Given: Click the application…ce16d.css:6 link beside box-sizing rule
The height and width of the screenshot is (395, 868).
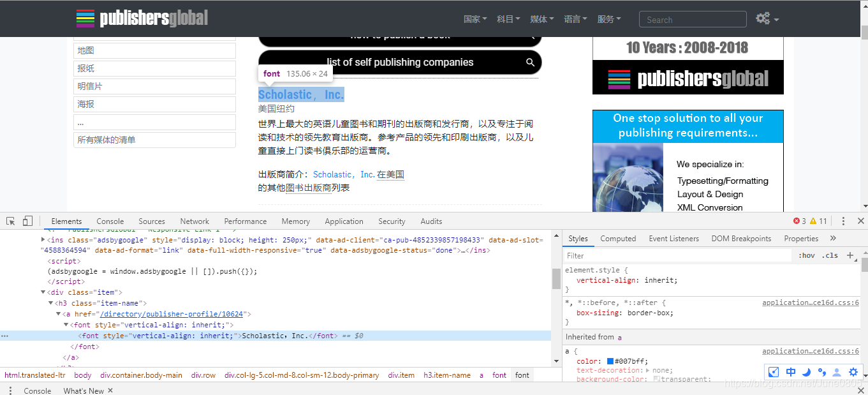Looking at the screenshot, I should click(x=811, y=302).
